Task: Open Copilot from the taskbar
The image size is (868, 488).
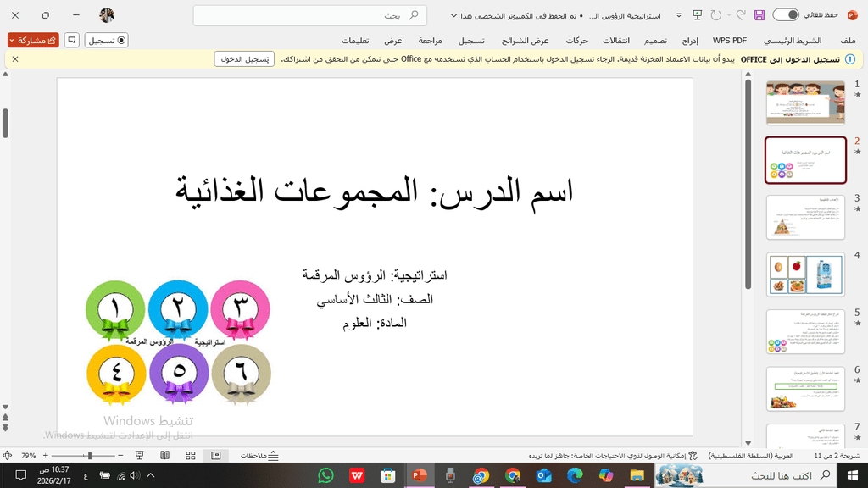Action: tap(606, 475)
